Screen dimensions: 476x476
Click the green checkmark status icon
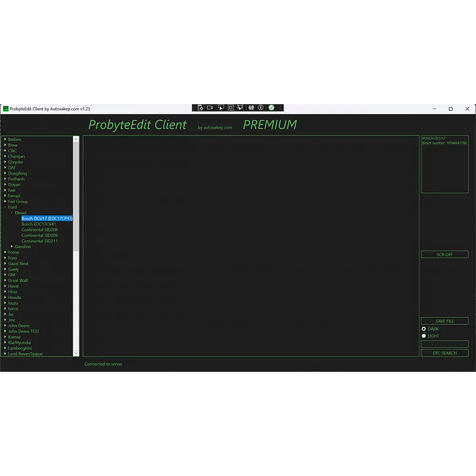coord(271,108)
